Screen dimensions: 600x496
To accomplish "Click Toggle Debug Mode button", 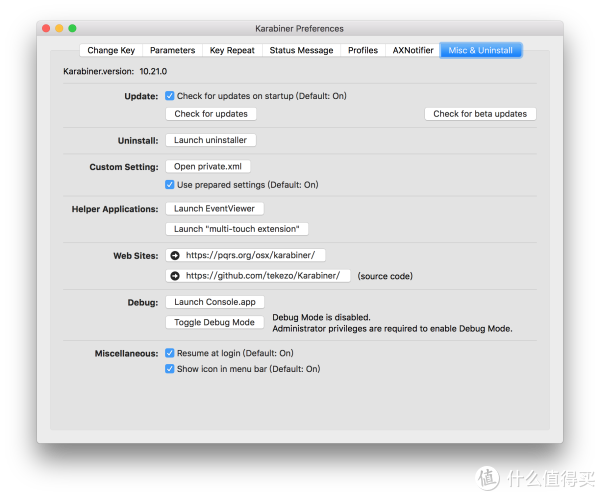I will coord(214,322).
